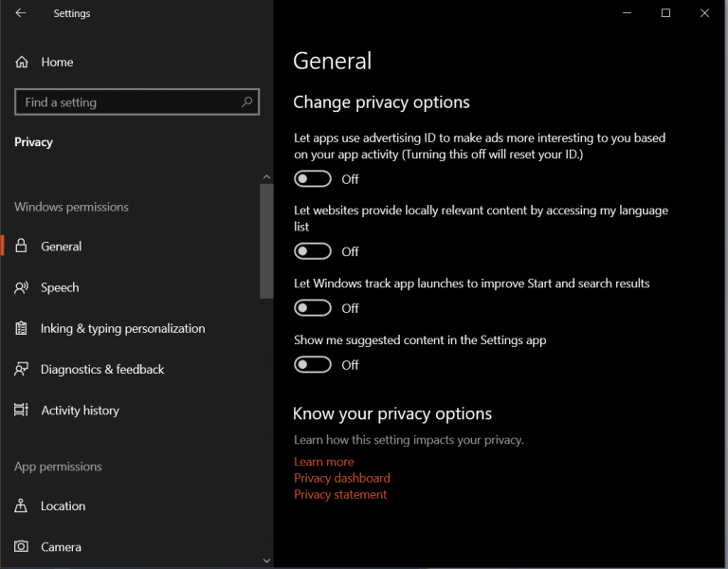
Task: Turn on advertising ID toggle
Action: [x=313, y=179]
